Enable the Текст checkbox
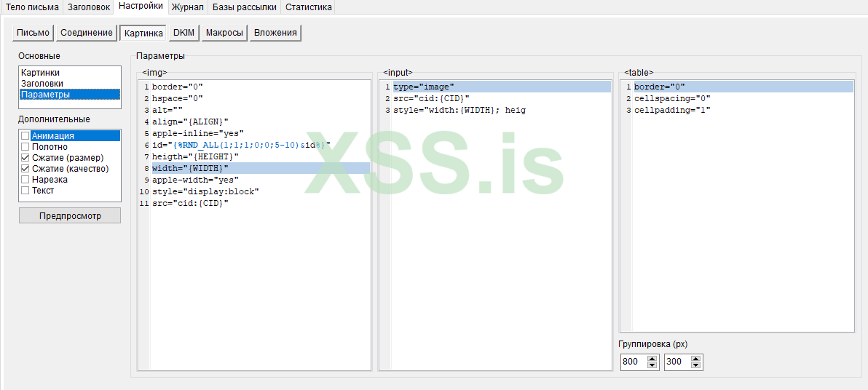 25,191
